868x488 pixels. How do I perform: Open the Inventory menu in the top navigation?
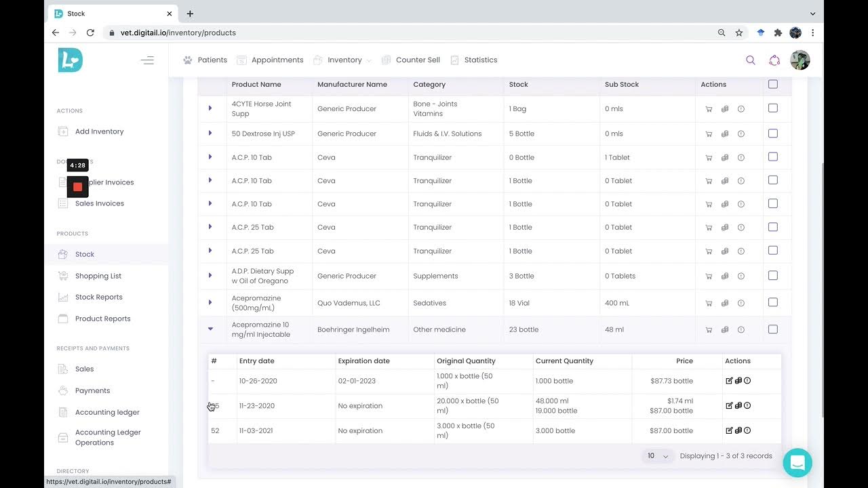[344, 60]
